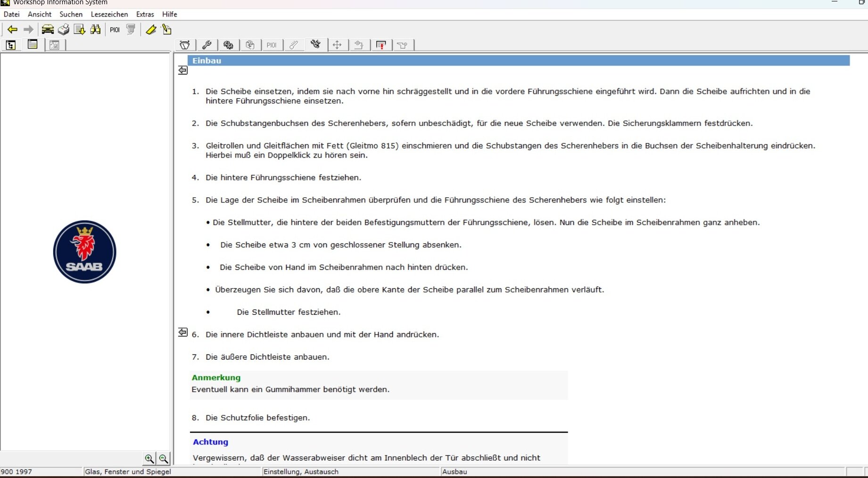Open the Lesezeichen menu
This screenshot has height=478, width=868.
(x=109, y=14)
